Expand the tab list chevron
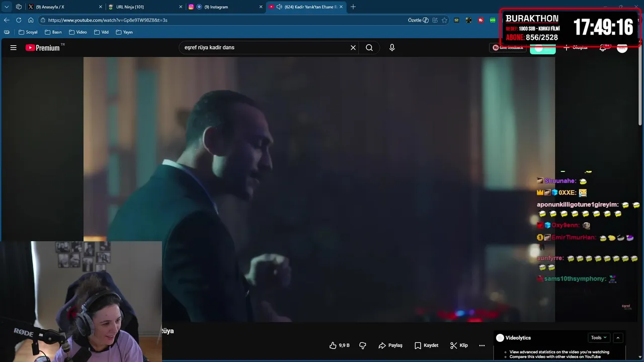The width and height of the screenshot is (644, 362). (x=7, y=7)
